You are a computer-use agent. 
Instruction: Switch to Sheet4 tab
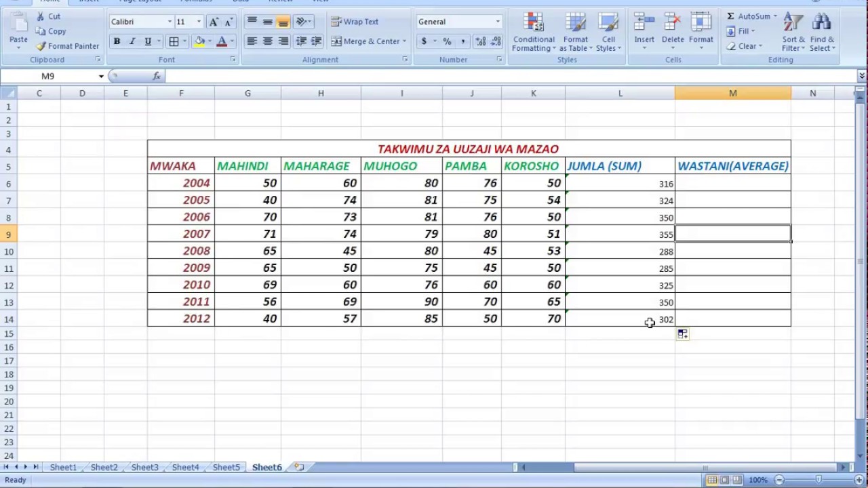tap(185, 467)
